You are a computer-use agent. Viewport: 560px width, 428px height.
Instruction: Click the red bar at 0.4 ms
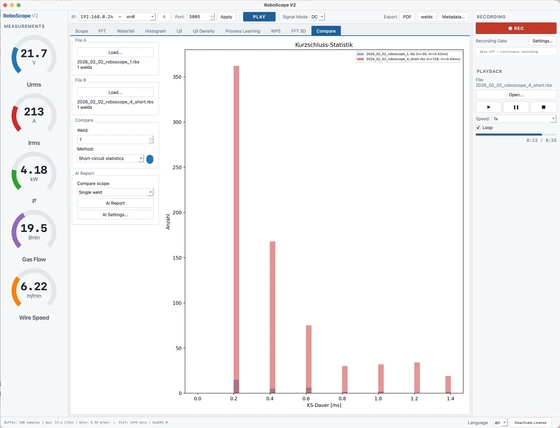tap(272, 317)
